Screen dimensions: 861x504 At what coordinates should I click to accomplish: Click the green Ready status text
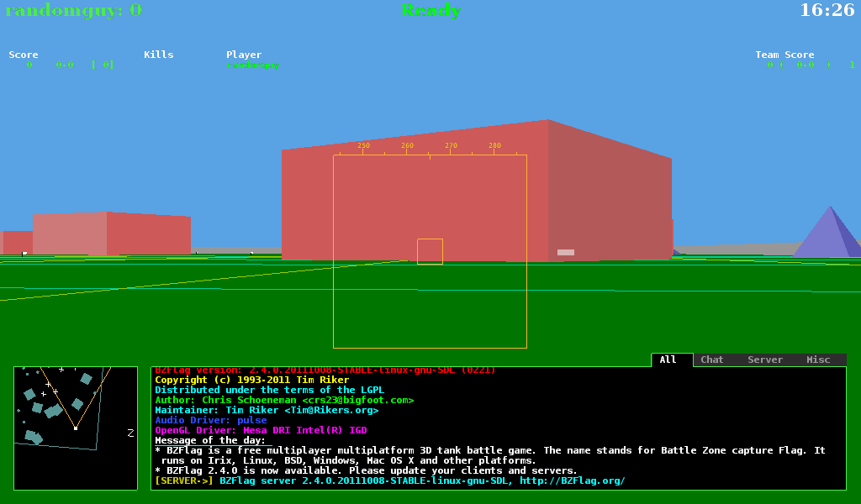click(430, 10)
